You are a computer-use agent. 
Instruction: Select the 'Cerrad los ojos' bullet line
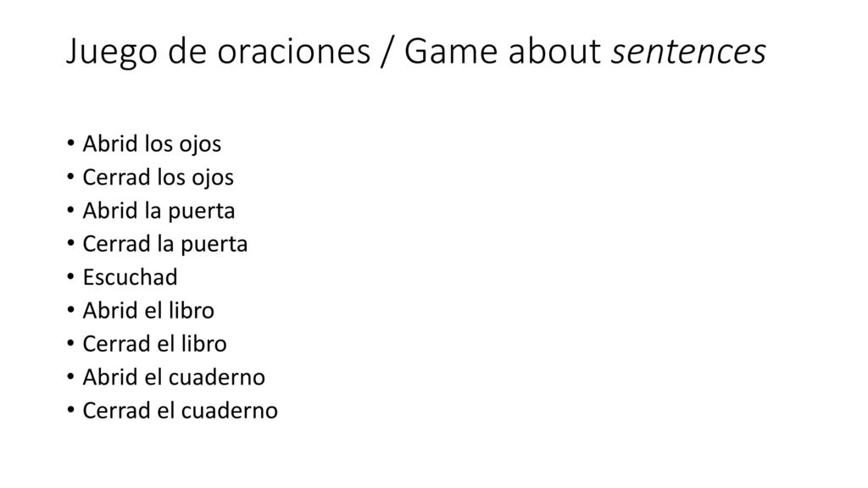159,177
